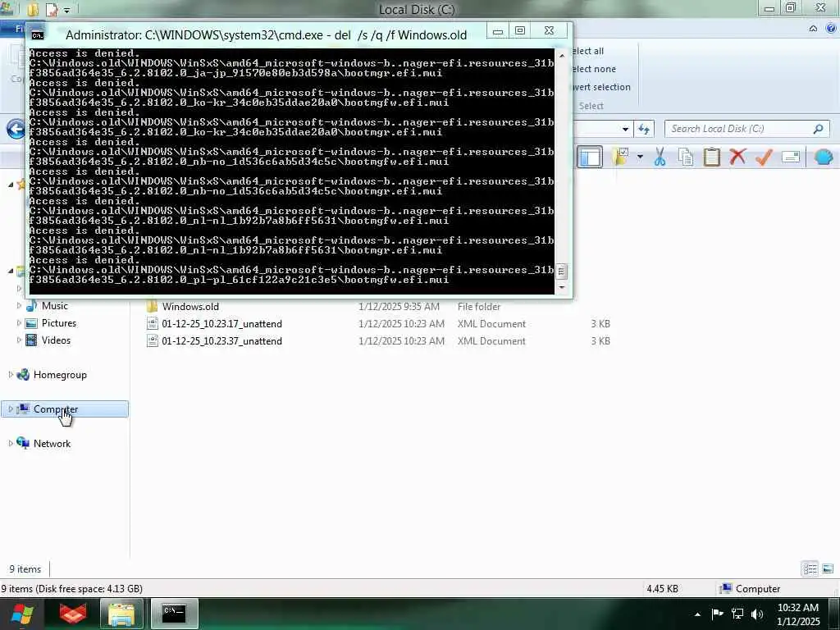Screen dimensions: 840x630
Task: Expand the Music library node
Action: pos(20,306)
